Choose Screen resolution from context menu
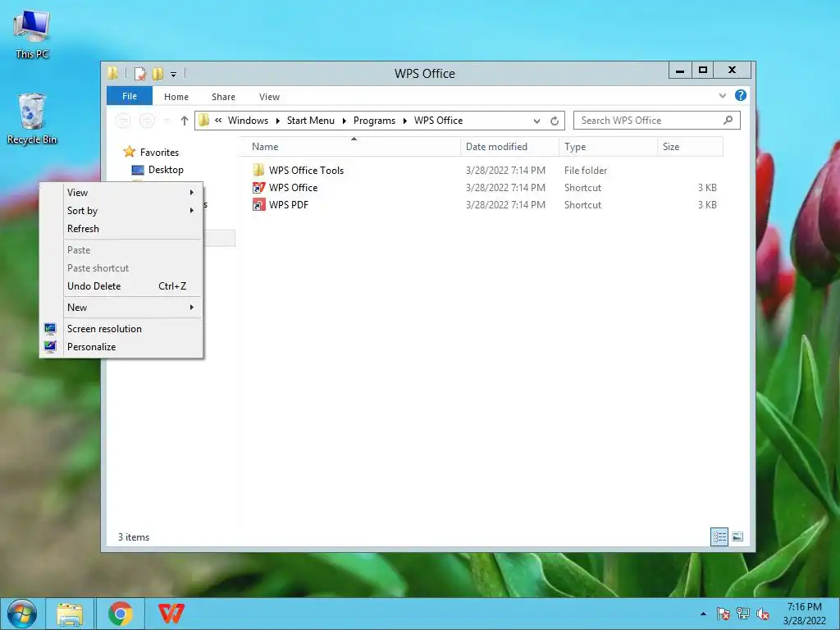The image size is (840, 630). click(x=121, y=329)
